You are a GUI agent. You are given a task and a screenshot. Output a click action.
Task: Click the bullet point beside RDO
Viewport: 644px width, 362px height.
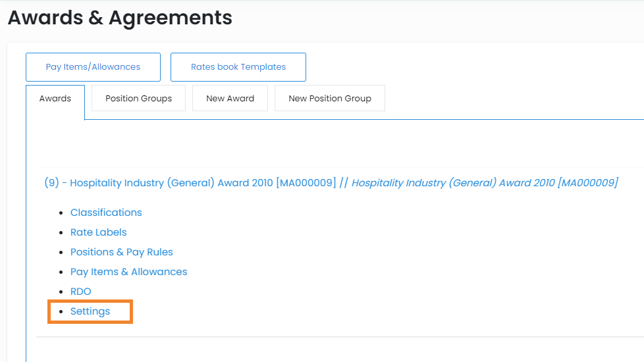click(x=62, y=292)
